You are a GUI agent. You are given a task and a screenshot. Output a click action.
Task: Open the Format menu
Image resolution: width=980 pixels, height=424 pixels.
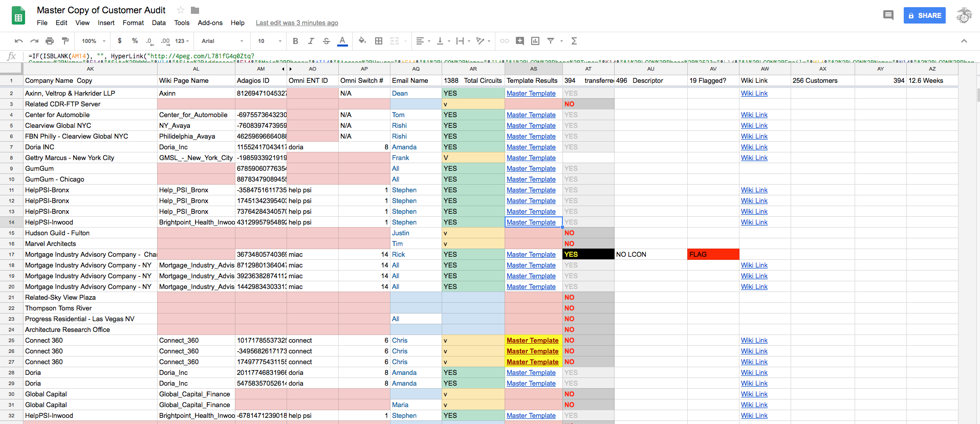point(133,23)
